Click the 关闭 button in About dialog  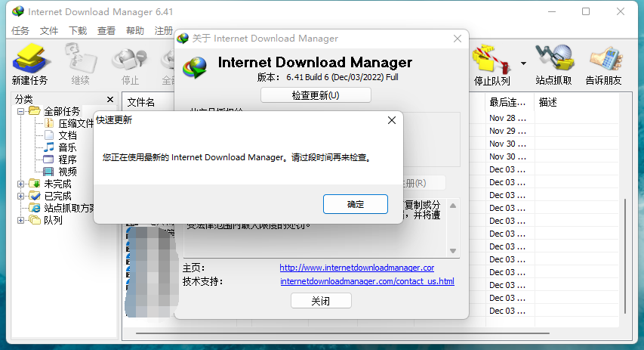(321, 301)
